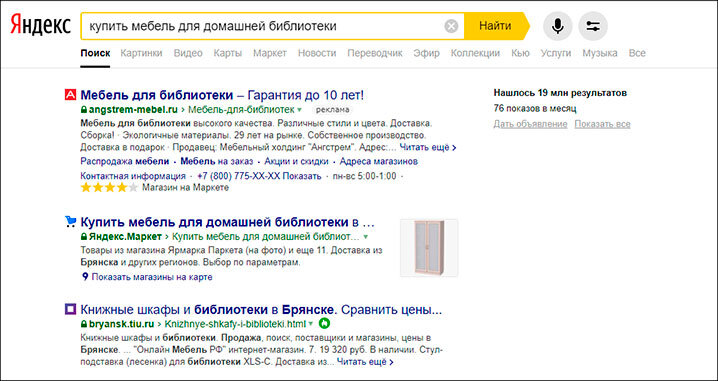Follow the Распродажа мебели sitelink
Viewport: 718px width, 381px height.
coord(125,162)
